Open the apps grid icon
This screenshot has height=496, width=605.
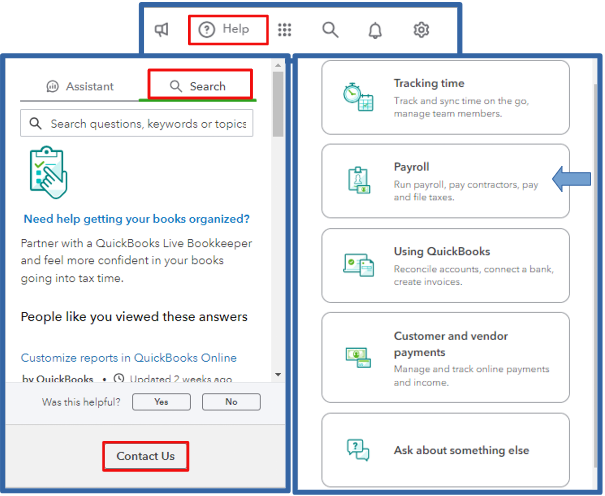285,30
